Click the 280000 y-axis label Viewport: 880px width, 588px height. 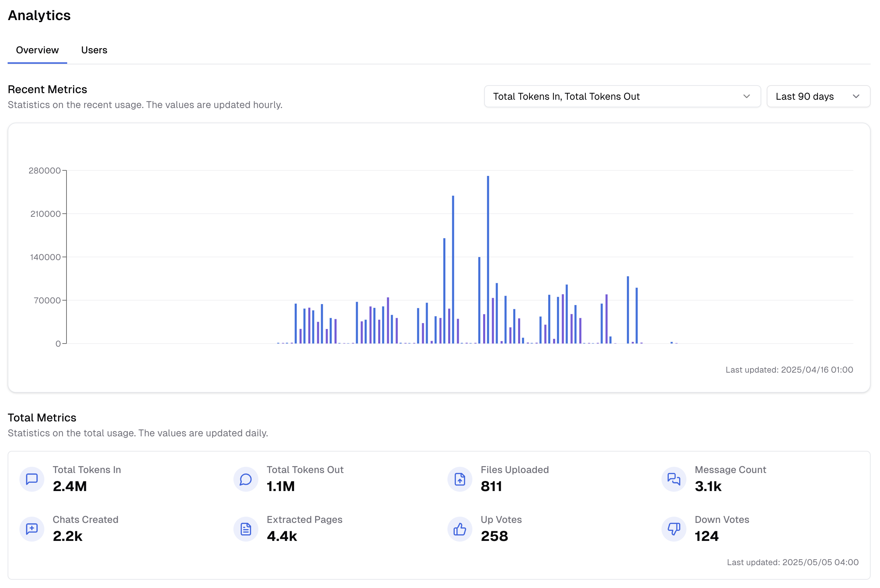[x=45, y=170]
